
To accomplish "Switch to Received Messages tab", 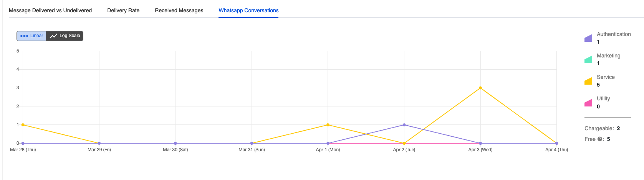I will click(179, 10).
